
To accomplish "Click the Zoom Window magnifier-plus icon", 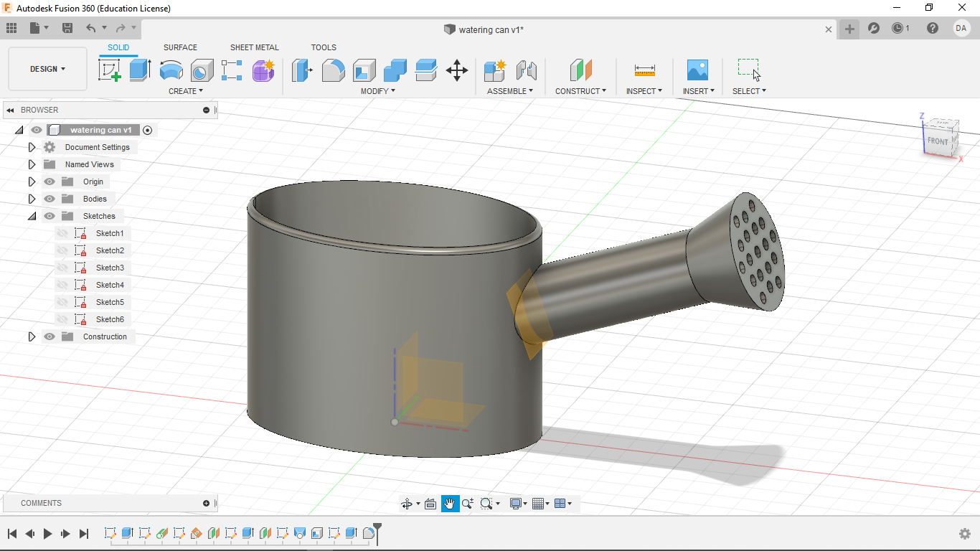I will [x=468, y=504].
